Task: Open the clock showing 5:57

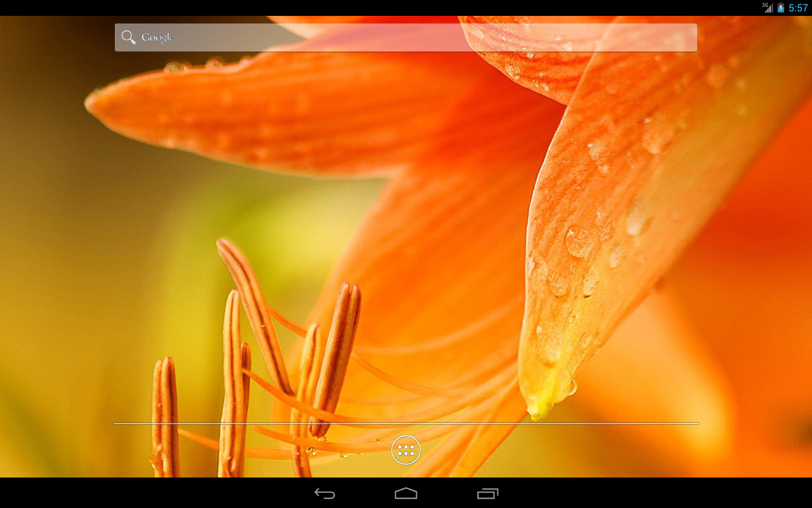Action: (798, 8)
